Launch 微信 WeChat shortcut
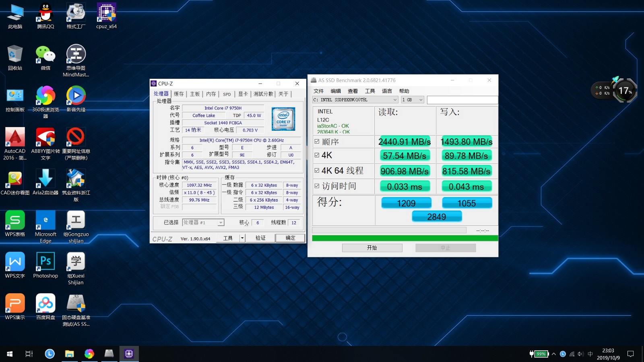 click(45, 58)
